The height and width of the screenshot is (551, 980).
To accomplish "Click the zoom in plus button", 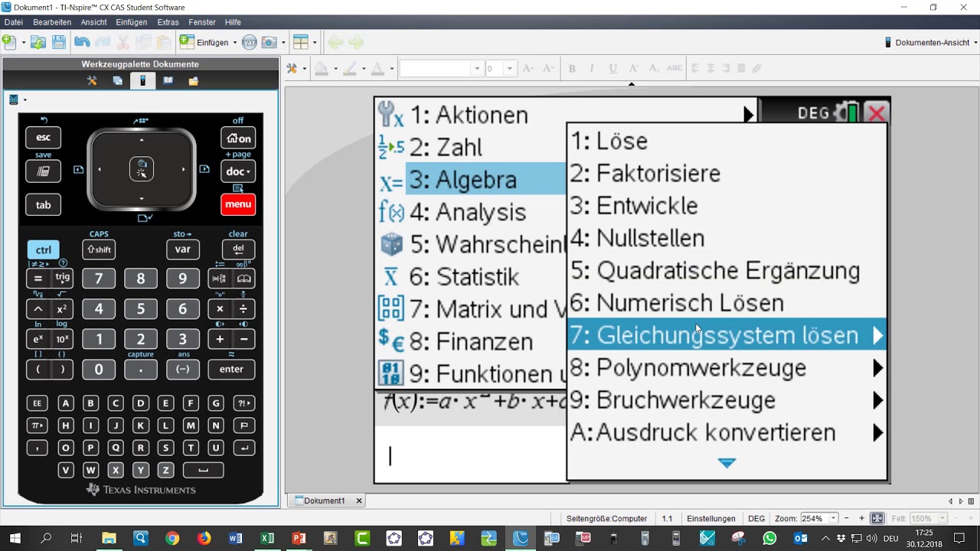I will 862,518.
